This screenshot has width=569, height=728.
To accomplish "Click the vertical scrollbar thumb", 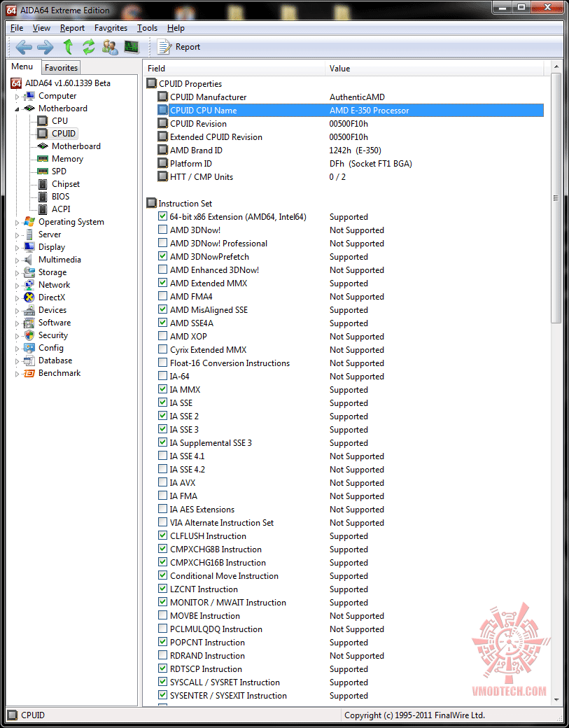I will coord(556,198).
